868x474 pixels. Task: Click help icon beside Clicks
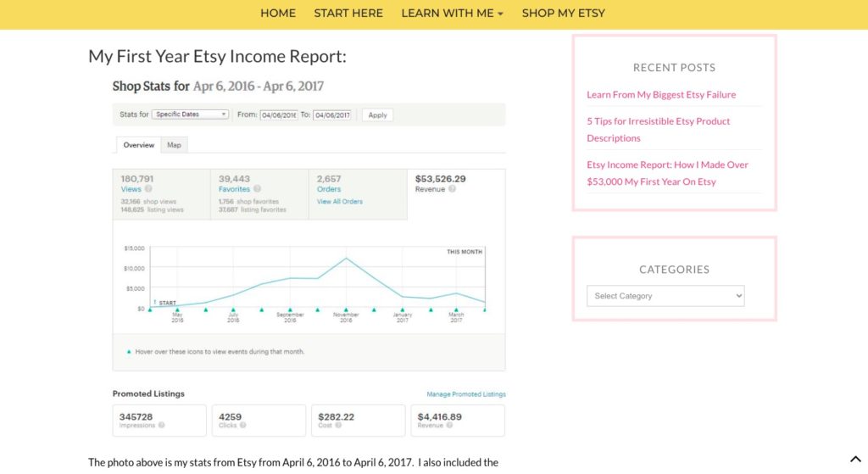click(242, 426)
